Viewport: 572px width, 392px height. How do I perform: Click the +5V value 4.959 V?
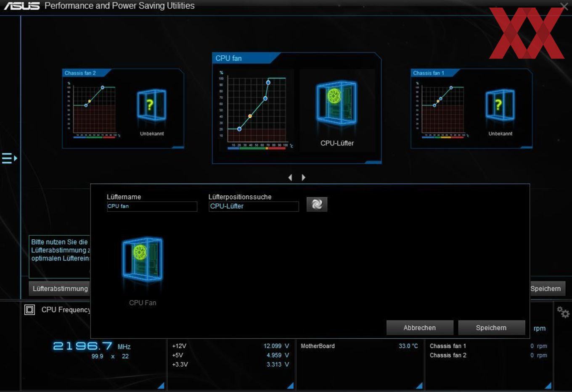coord(278,355)
